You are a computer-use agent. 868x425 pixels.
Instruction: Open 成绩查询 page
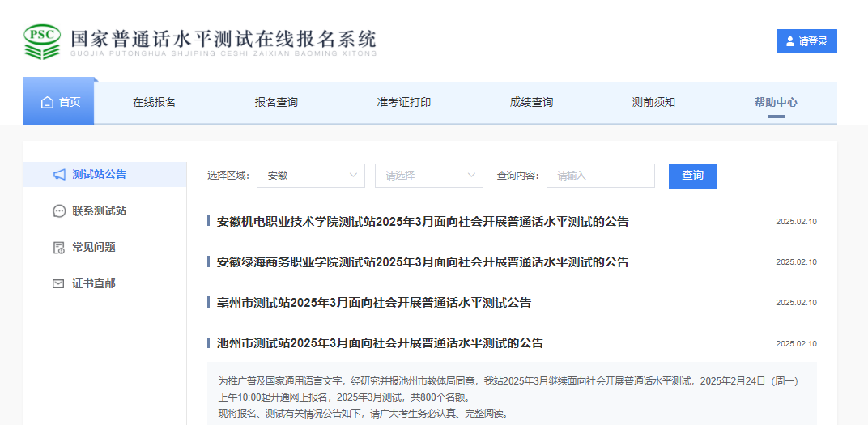click(531, 102)
